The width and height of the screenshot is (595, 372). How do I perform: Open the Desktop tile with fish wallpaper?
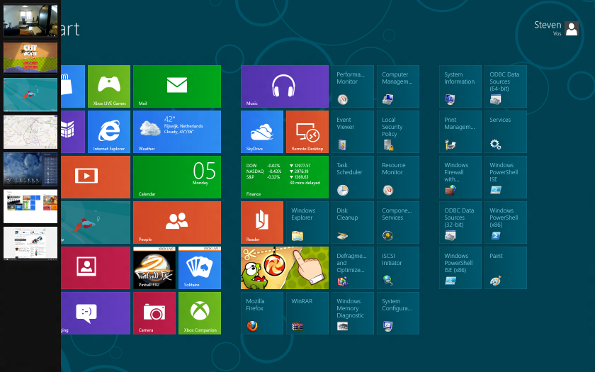(x=96, y=222)
